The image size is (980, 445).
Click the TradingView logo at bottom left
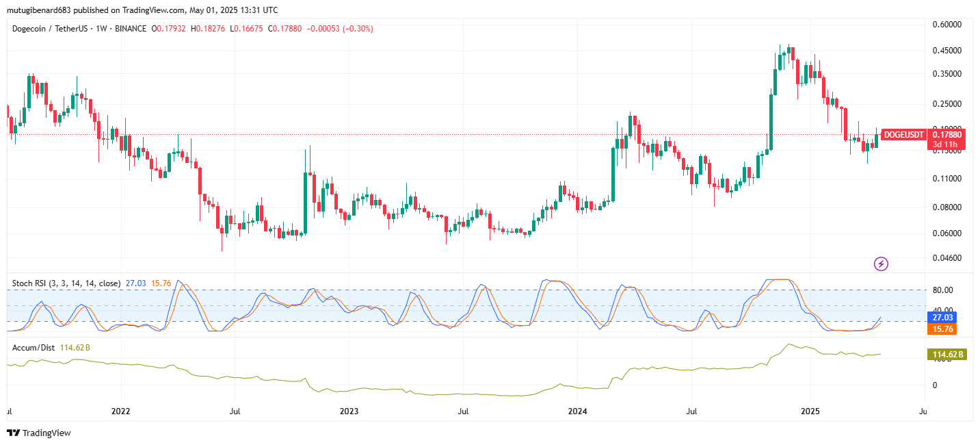39,433
